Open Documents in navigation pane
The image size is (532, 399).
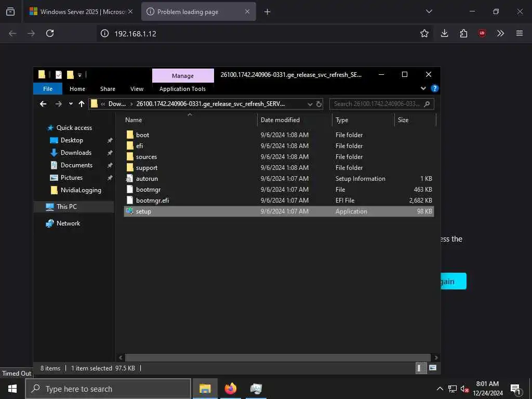[x=76, y=165]
